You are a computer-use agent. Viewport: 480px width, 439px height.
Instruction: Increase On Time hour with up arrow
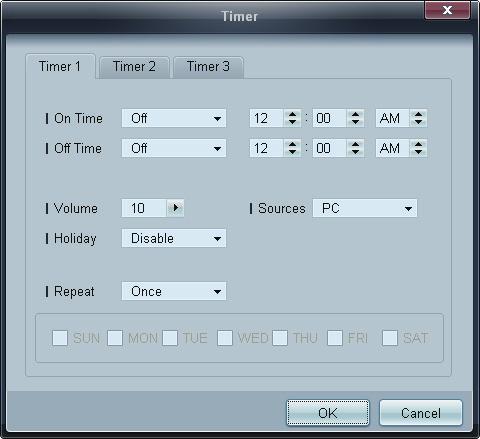pos(292,114)
